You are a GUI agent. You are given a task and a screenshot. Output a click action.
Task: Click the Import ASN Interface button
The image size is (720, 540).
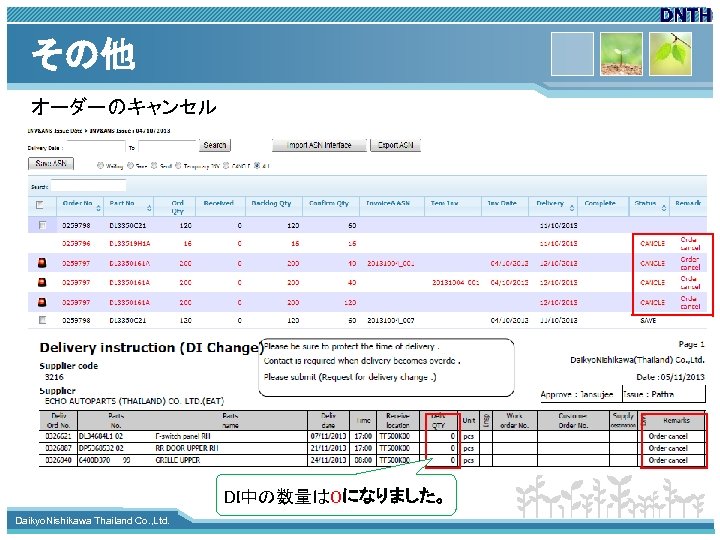point(319,145)
